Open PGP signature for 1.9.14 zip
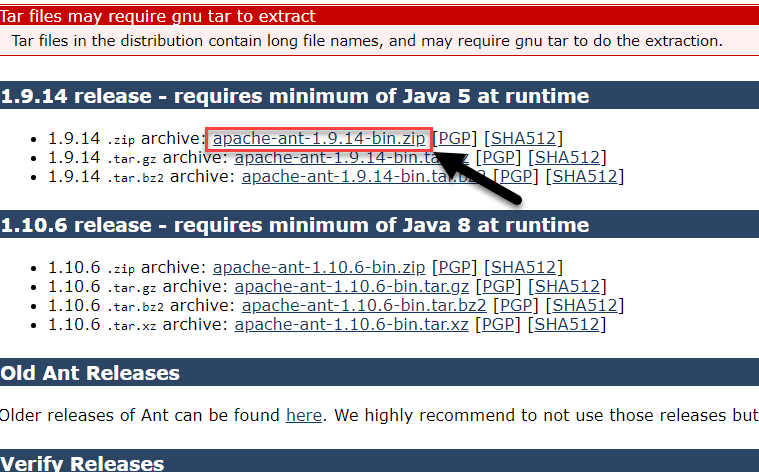This screenshot has width=759, height=472. tap(455, 138)
